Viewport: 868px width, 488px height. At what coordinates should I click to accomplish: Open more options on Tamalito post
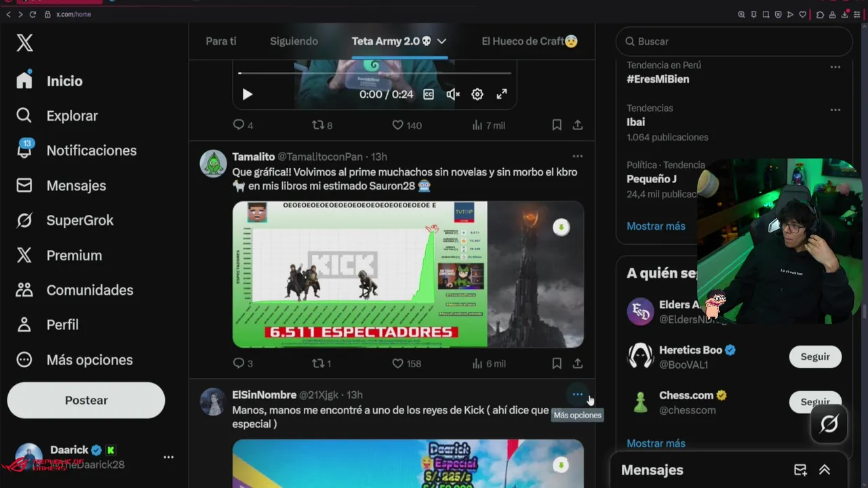[578, 156]
